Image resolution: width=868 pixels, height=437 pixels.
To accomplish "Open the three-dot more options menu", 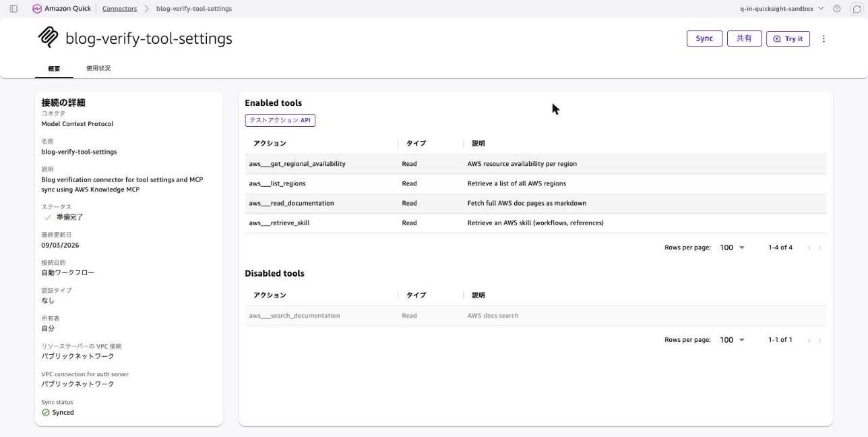I will (824, 38).
